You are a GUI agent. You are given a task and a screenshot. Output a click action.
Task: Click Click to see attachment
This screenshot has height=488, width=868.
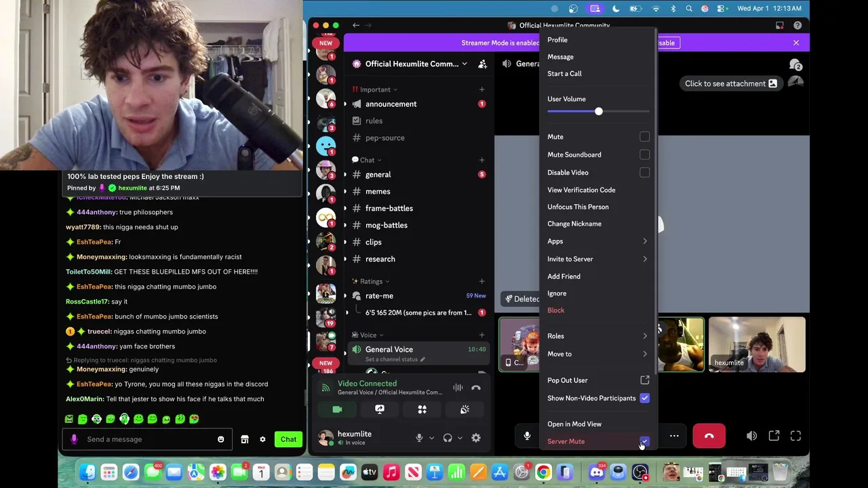click(730, 83)
